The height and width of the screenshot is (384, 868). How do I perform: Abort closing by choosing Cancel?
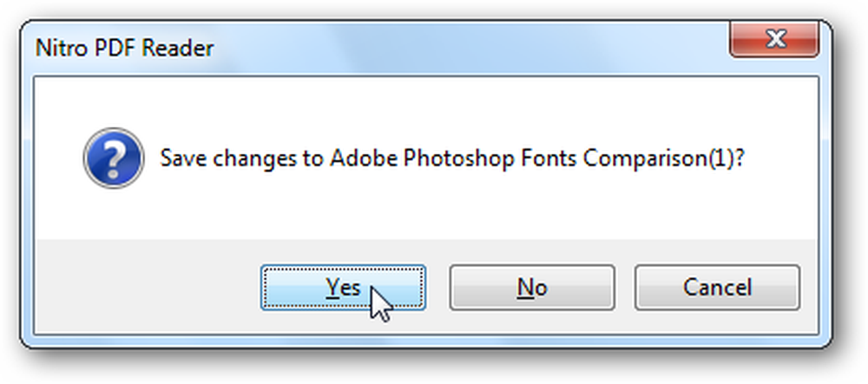(718, 288)
